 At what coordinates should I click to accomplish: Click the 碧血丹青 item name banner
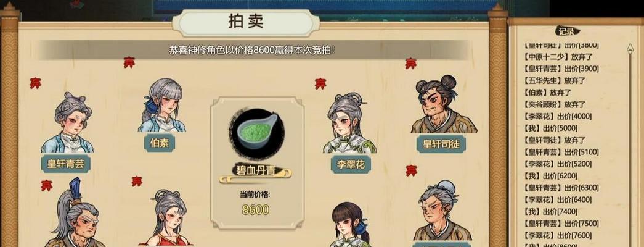coord(255,171)
